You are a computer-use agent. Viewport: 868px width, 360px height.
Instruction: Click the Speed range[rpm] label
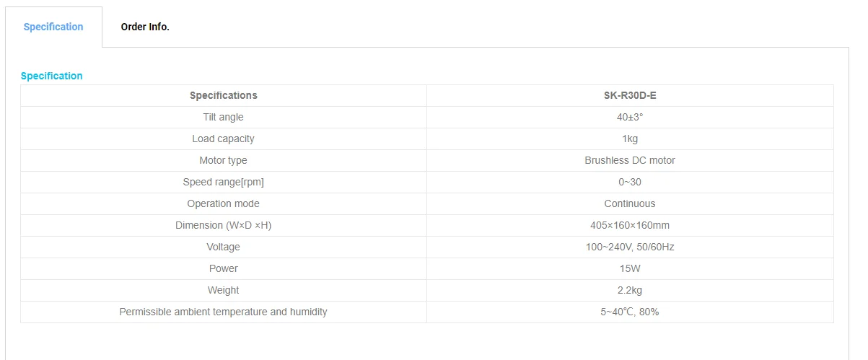(x=223, y=182)
